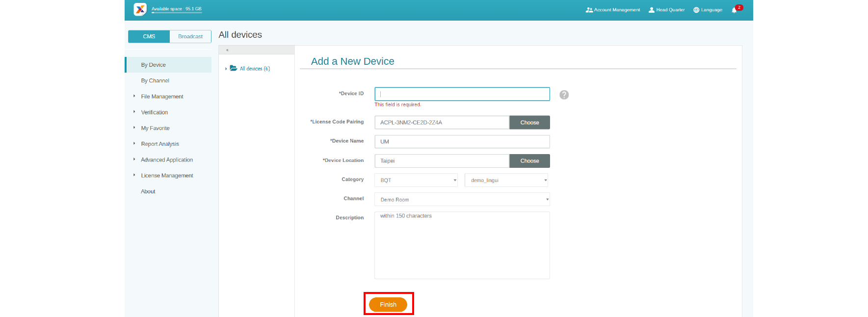Open the Demo Room channel dropdown
This screenshot has width=868, height=317.
pyautogui.click(x=462, y=199)
